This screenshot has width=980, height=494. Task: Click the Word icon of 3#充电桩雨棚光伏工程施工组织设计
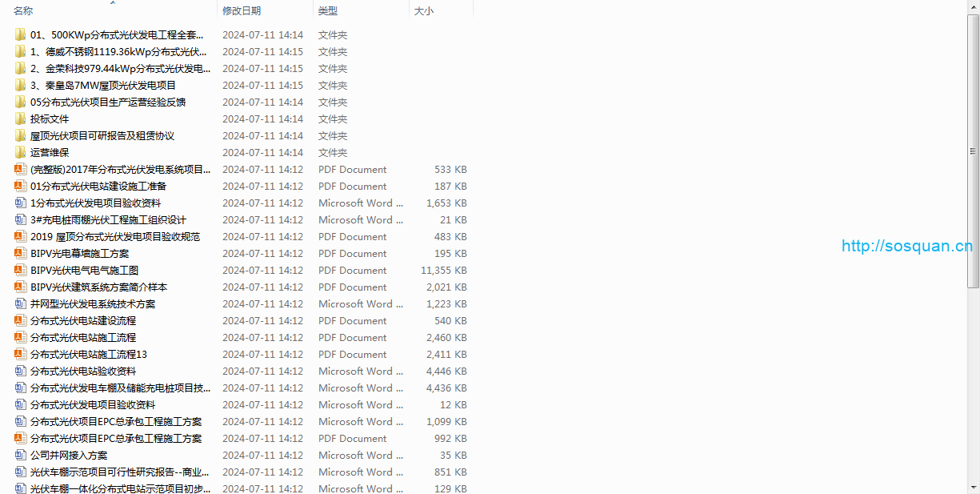(x=20, y=219)
